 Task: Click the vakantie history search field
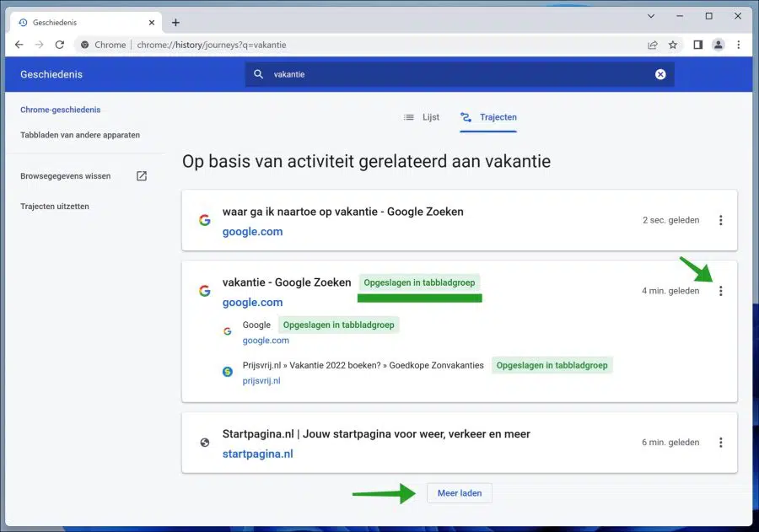tap(460, 74)
